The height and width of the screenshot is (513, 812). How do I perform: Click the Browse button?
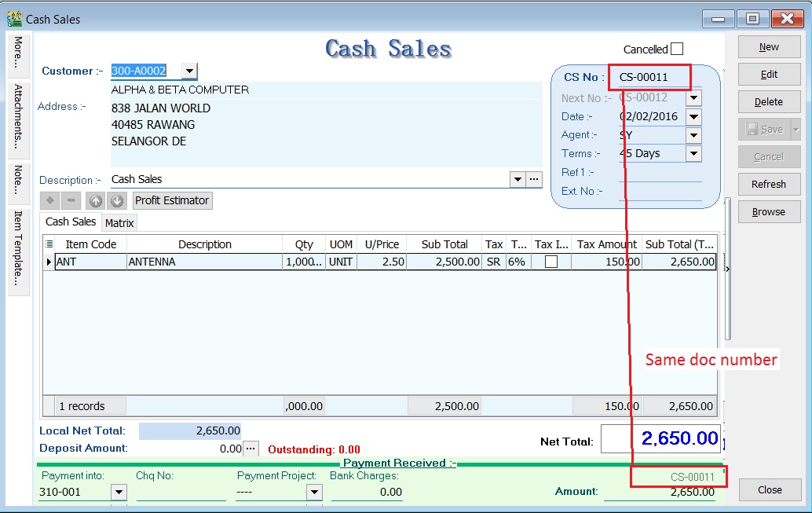tap(769, 211)
